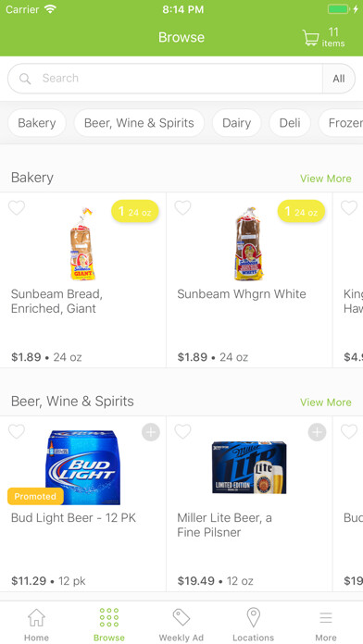363x644 pixels.
Task: Add Bud Light Beer with plus icon
Action: tap(151, 432)
